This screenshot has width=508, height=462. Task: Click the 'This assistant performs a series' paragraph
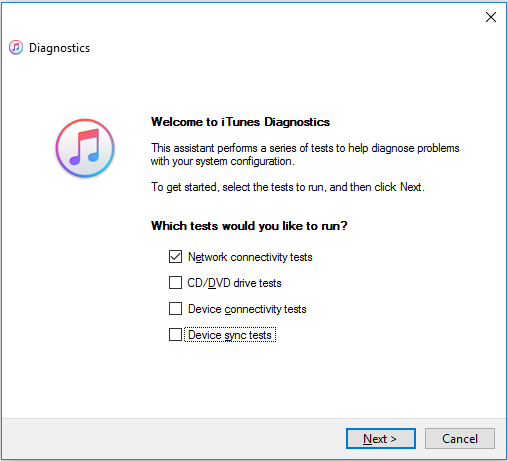tap(305, 154)
